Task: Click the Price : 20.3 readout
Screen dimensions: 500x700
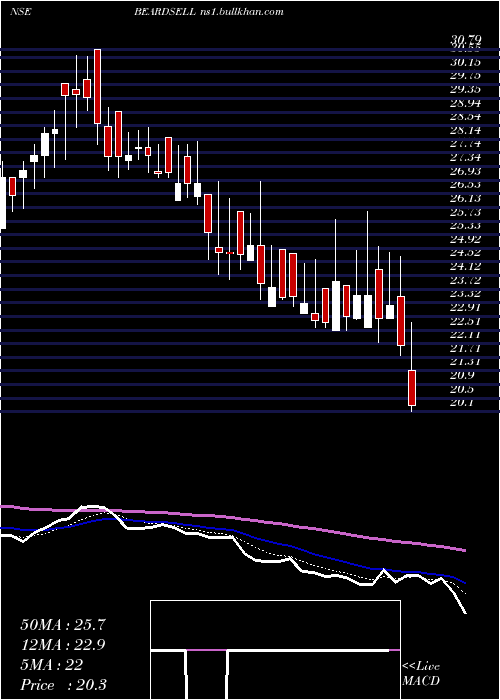Action: (63, 685)
